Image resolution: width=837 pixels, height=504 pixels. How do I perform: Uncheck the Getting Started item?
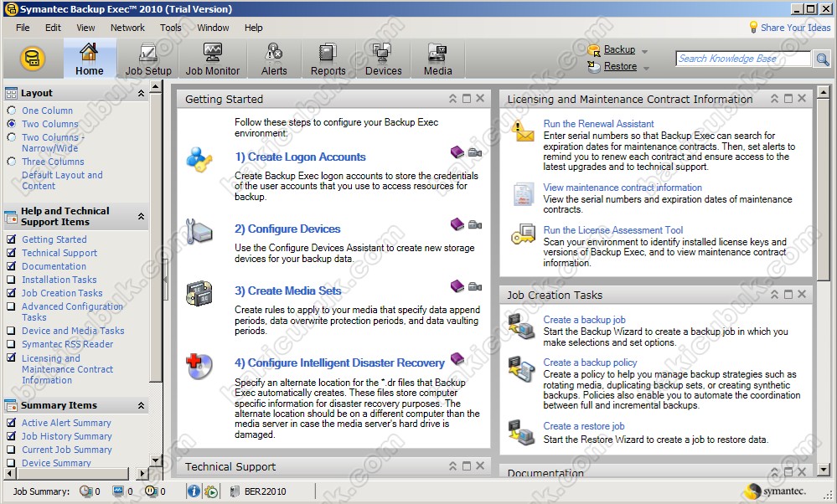(11, 239)
